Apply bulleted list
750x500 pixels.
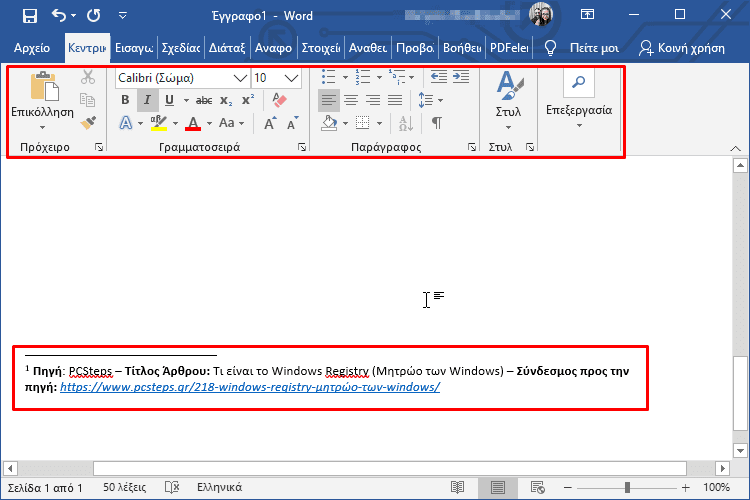[x=329, y=77]
